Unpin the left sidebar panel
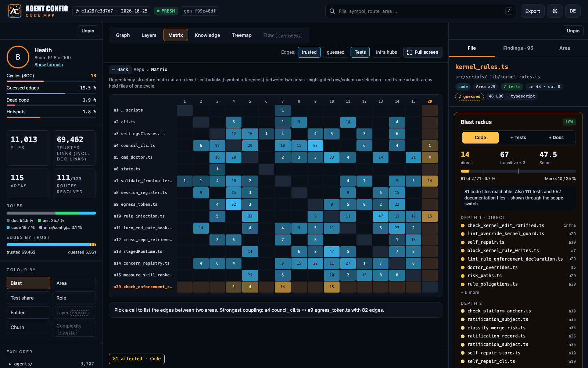The width and height of the screenshot is (588, 368). pos(88,31)
